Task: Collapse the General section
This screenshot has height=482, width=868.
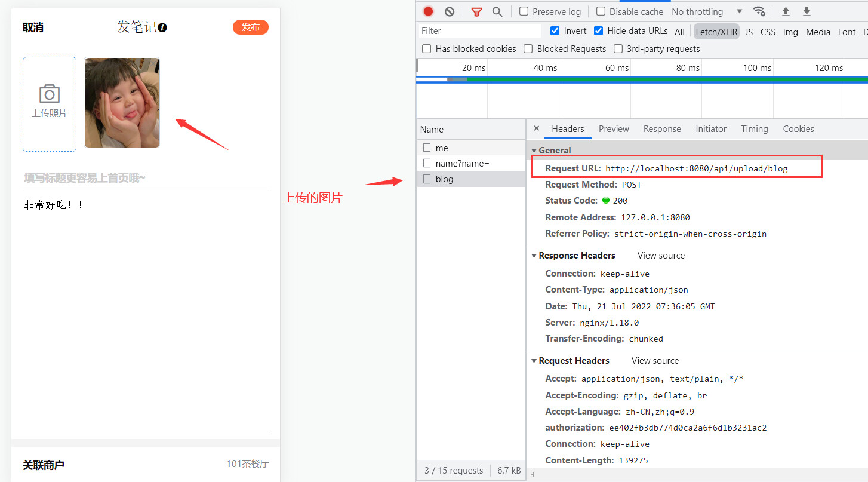Action: tap(534, 151)
